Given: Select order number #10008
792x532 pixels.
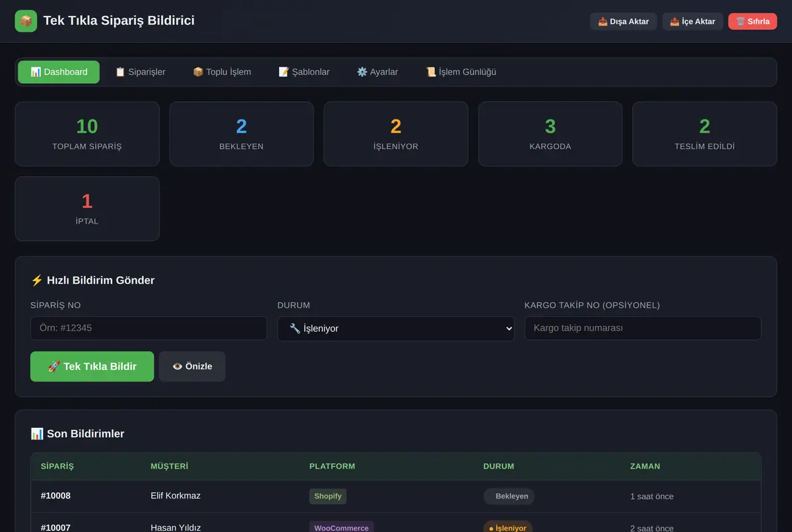Looking at the screenshot, I should point(55,496).
